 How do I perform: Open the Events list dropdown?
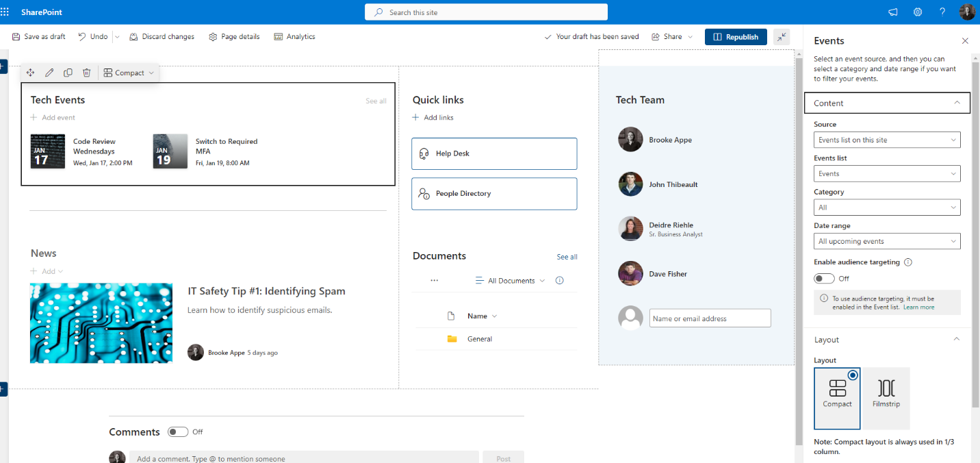tap(887, 173)
